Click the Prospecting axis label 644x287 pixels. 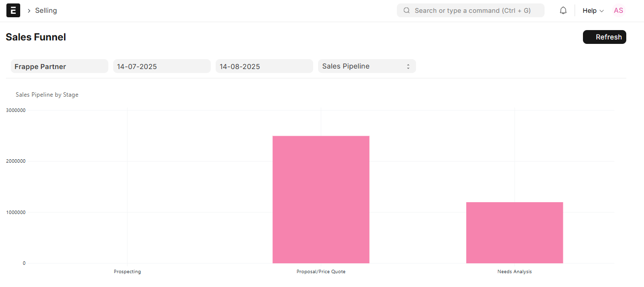tap(127, 272)
